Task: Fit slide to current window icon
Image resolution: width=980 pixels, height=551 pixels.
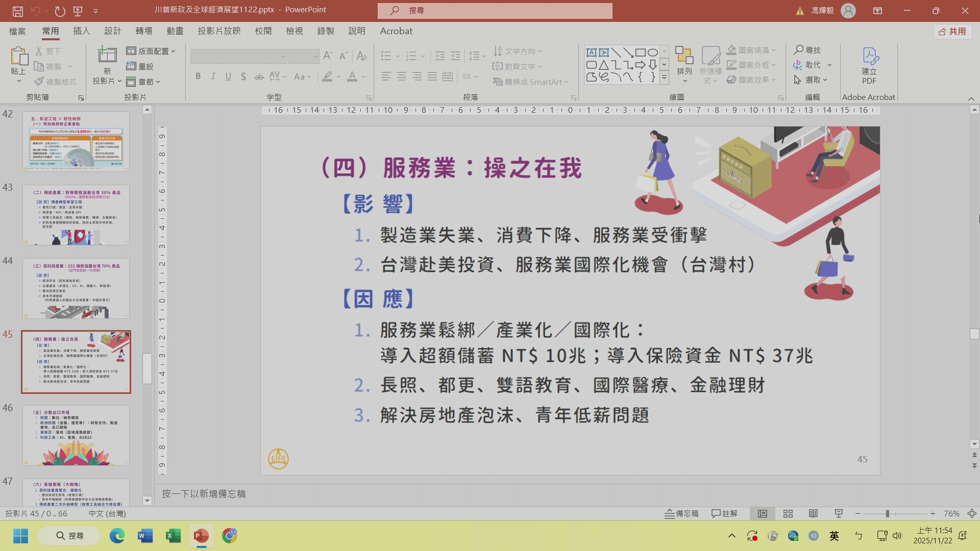Action: (972, 514)
